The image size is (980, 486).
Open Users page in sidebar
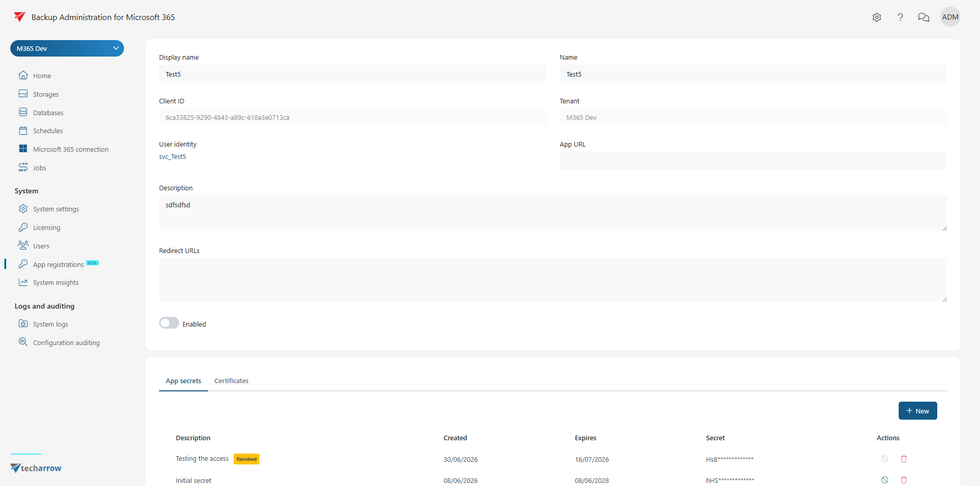point(41,246)
